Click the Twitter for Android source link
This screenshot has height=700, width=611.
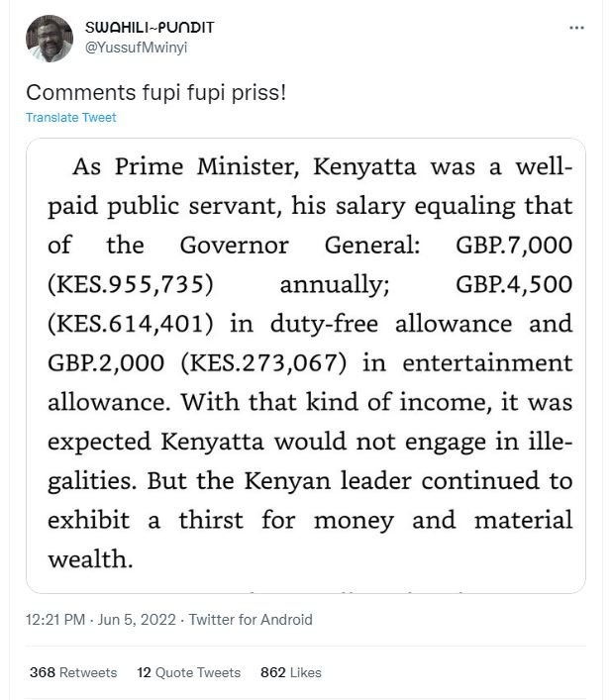point(250,620)
